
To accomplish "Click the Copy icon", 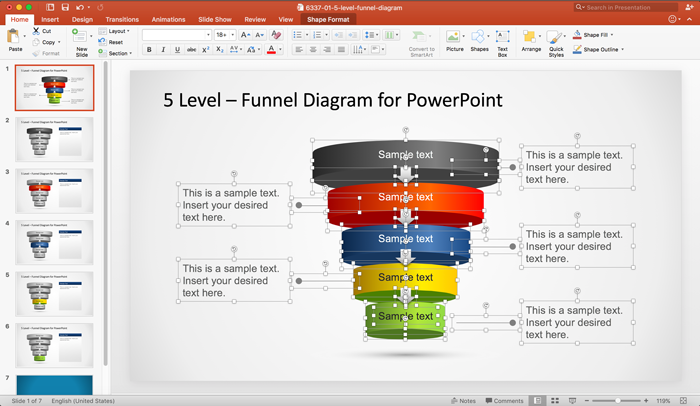I will [36, 42].
